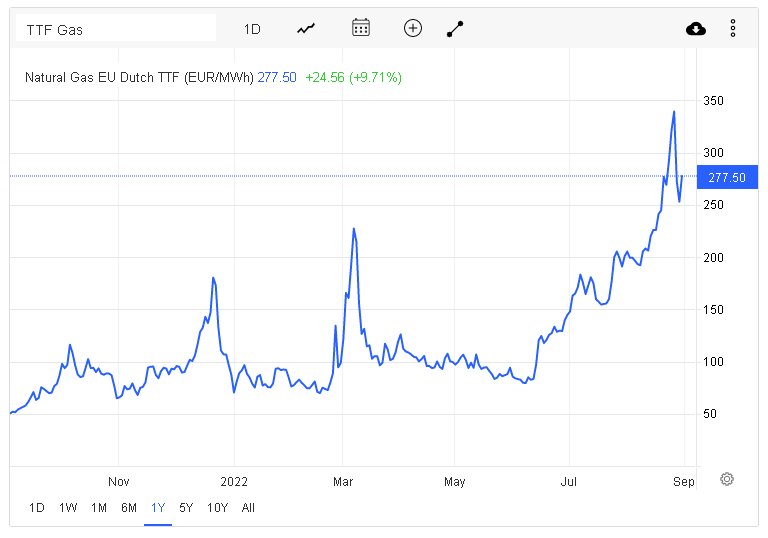Screen dimensions: 768x538
Task: Open the line chart type selector icon
Action: tap(306, 29)
